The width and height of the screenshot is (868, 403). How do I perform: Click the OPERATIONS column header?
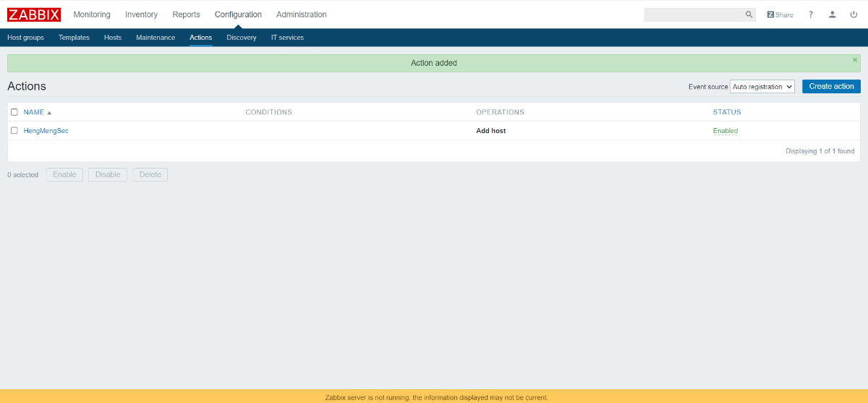[x=500, y=112]
